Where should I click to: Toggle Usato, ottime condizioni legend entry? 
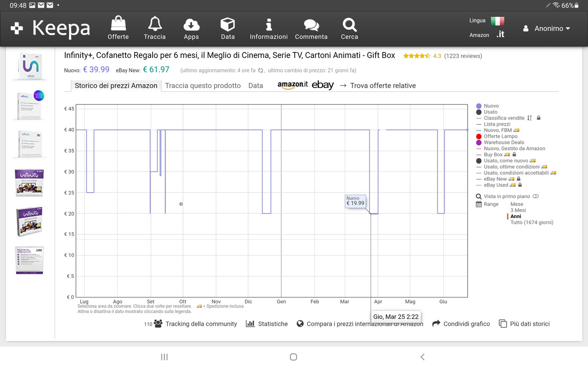pos(511,167)
